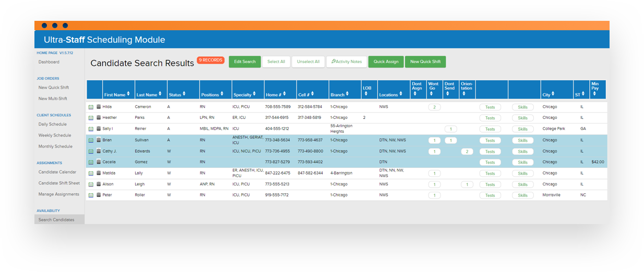This screenshot has height=272, width=644.
Task: Click Orientation count for Cathy J.
Action: click(467, 151)
